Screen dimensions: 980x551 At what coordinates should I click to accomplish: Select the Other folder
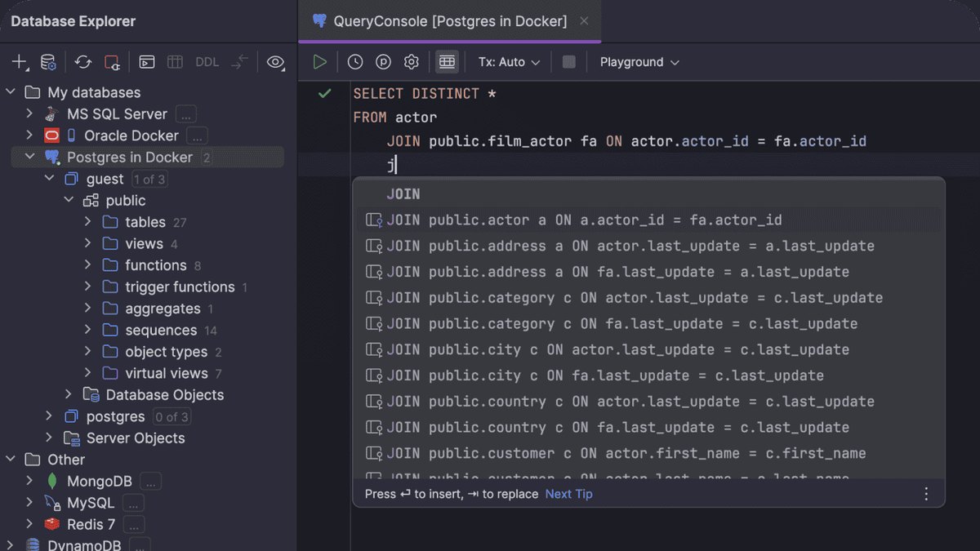click(x=66, y=460)
